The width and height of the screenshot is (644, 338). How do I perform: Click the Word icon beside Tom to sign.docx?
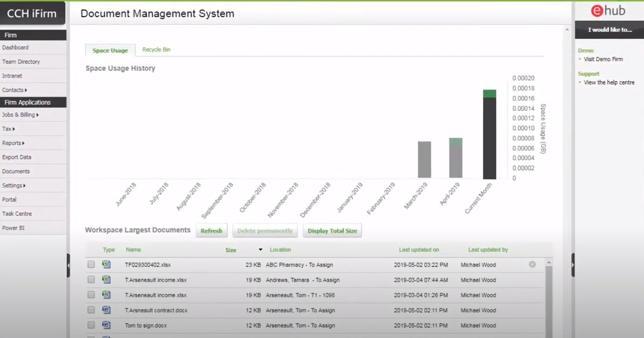coord(106,325)
